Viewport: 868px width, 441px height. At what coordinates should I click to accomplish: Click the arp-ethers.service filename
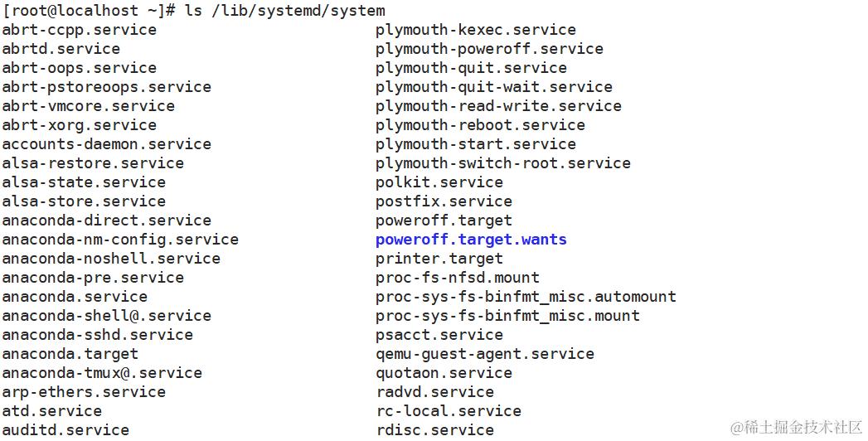[x=84, y=392]
